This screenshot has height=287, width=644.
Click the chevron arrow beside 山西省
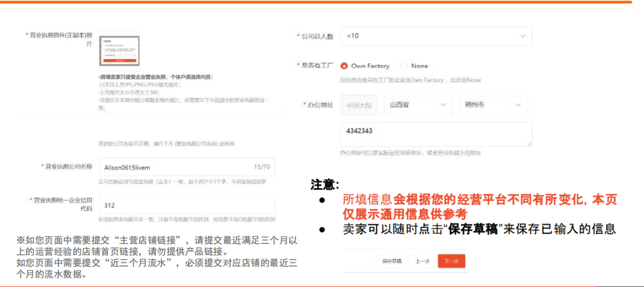click(x=442, y=105)
